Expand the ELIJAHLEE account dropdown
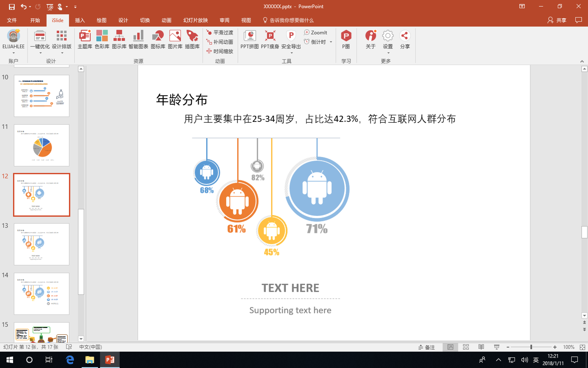The height and width of the screenshot is (368, 588). point(13,53)
